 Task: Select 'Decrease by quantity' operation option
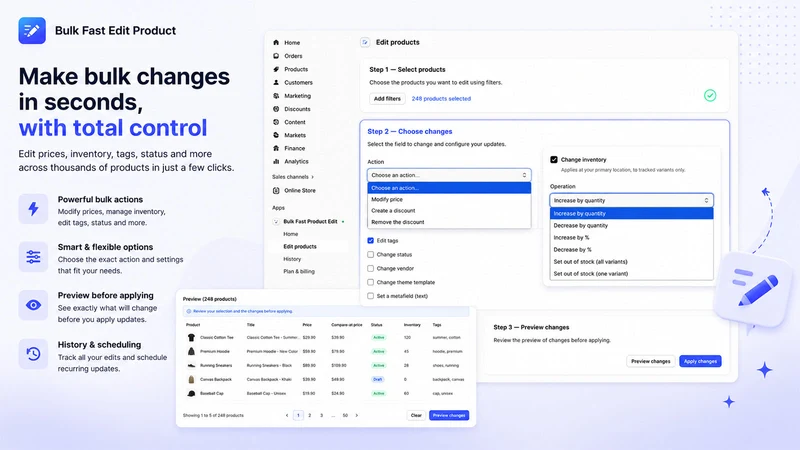coord(631,226)
